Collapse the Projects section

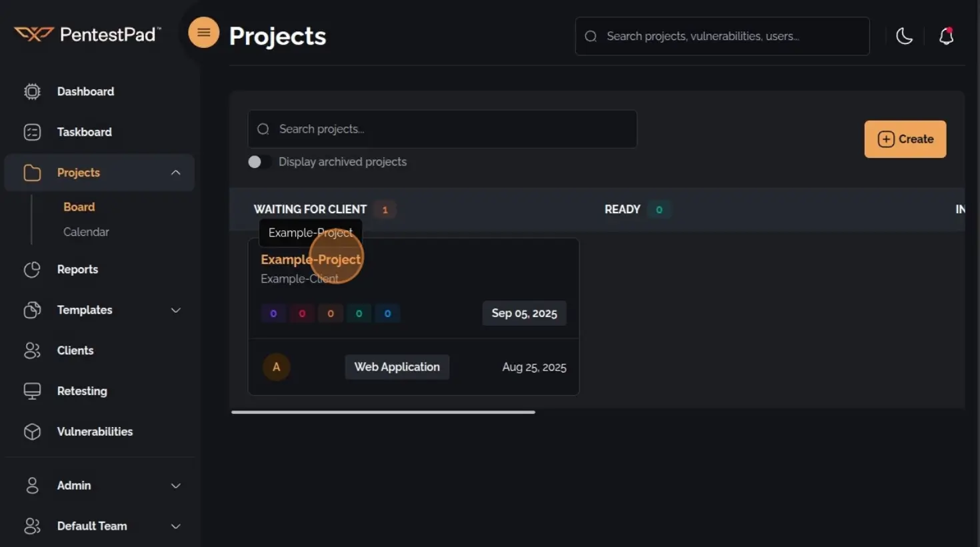tap(175, 172)
